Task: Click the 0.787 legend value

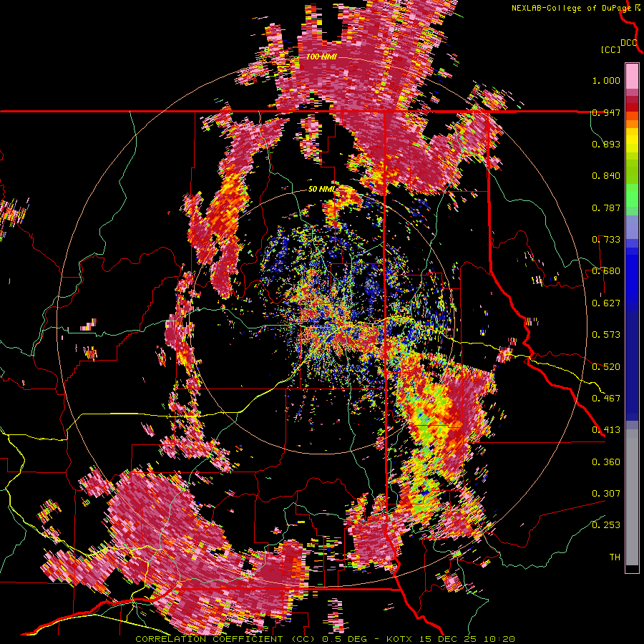Action: [606, 208]
